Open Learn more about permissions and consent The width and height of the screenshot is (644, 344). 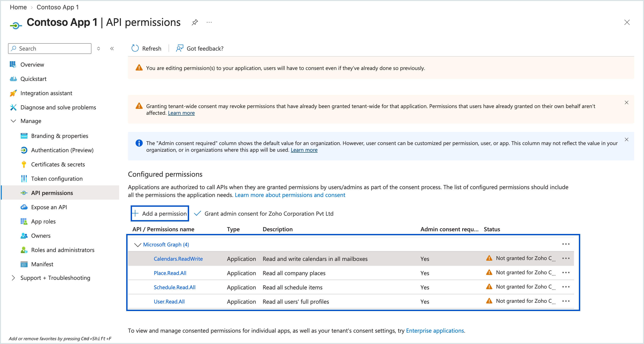point(290,195)
